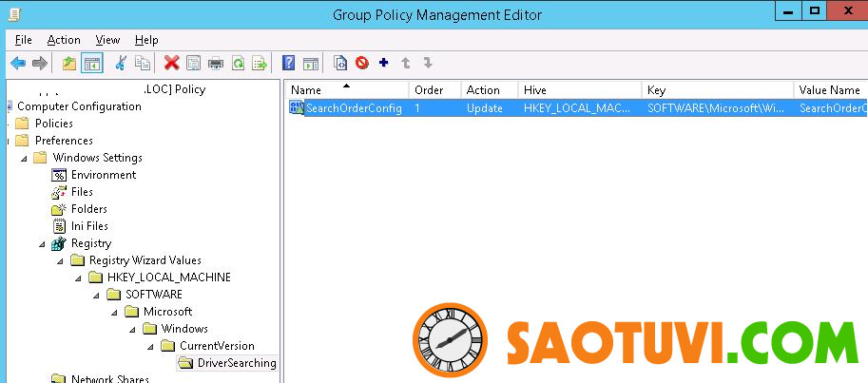Open Help via blue question mark
Screen dimensions: 868x383
288,63
